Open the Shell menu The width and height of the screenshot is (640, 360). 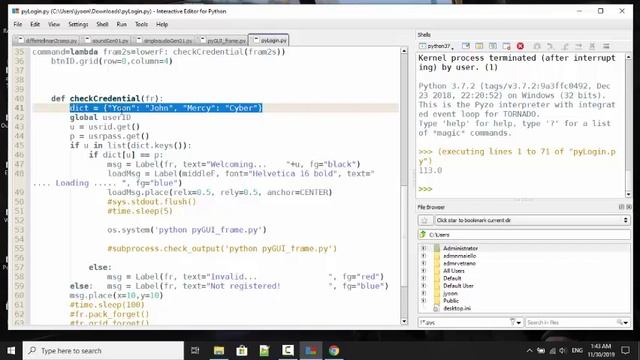coord(102,24)
